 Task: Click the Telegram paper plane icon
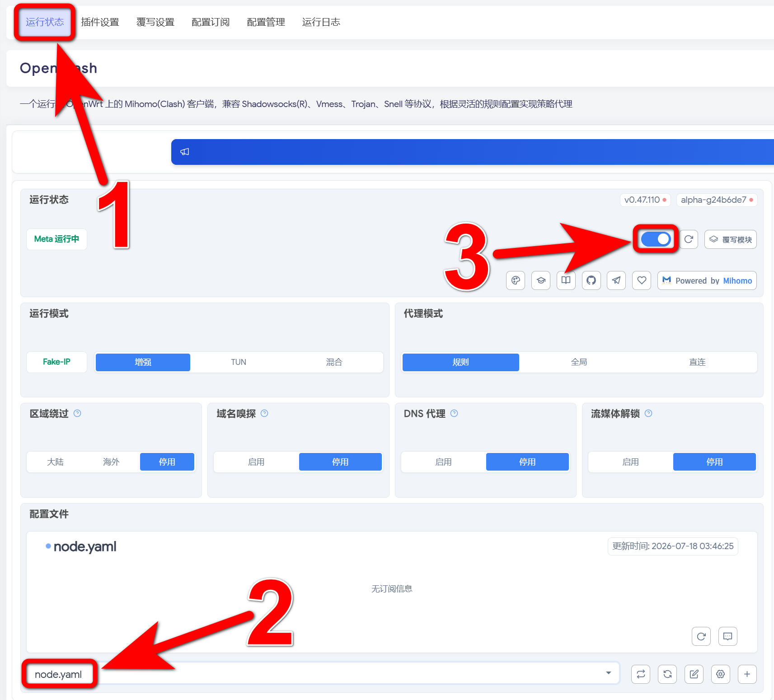(616, 280)
